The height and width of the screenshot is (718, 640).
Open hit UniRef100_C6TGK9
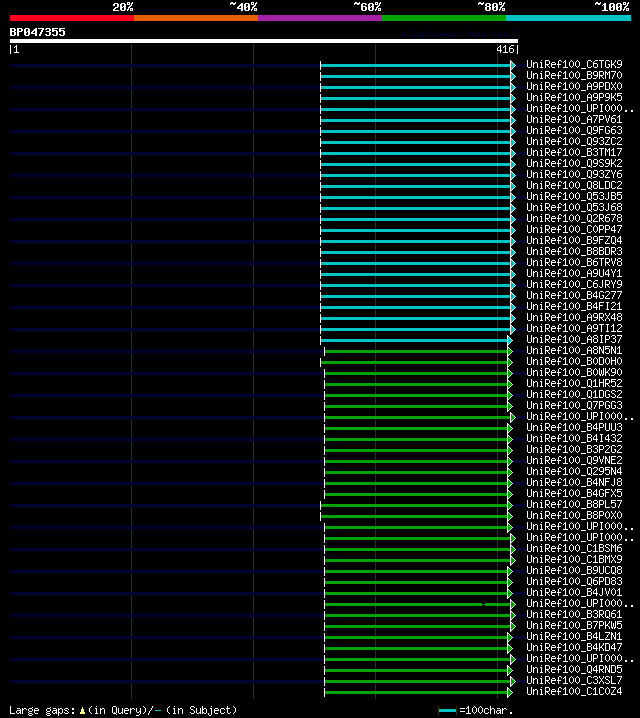pyautogui.click(x=574, y=65)
